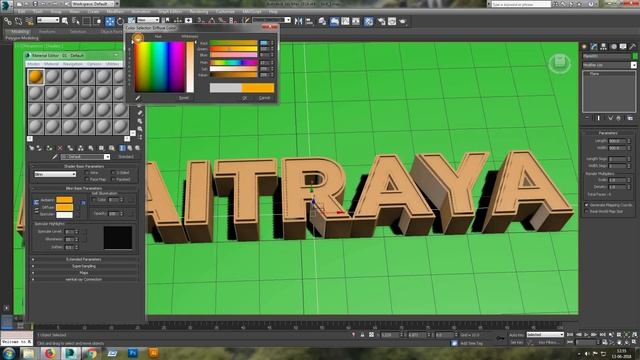Click the viewport ViewCube
Screen dimensions: 640x360
[559, 63]
